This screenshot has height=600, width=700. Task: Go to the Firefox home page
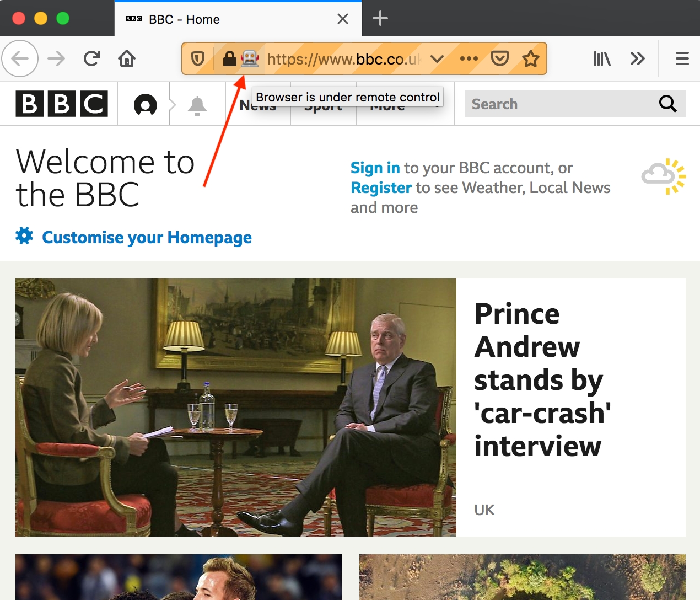pos(127,58)
